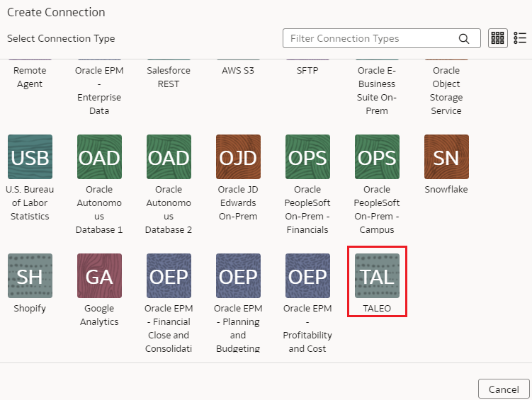The height and width of the screenshot is (400, 532).
Task: Cancel the Create Connection dialog
Action: click(504, 389)
